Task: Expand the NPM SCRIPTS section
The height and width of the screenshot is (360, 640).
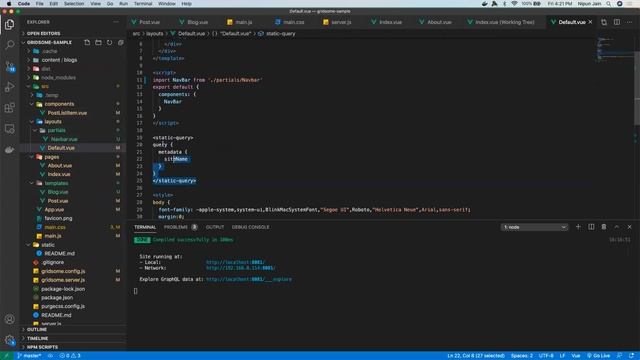Action: coord(42,347)
